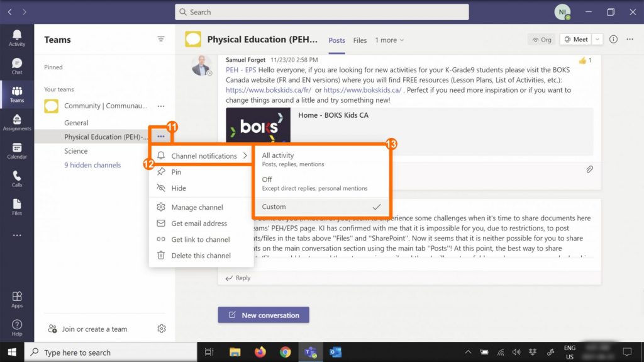Viewport: 644px width, 362px height.
Task: Select the Teams sidebar icon
Action: click(17, 94)
